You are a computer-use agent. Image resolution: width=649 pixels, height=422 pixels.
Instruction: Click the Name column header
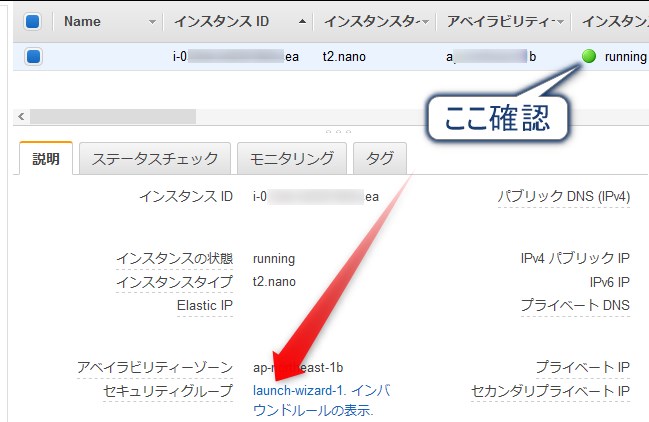point(82,21)
